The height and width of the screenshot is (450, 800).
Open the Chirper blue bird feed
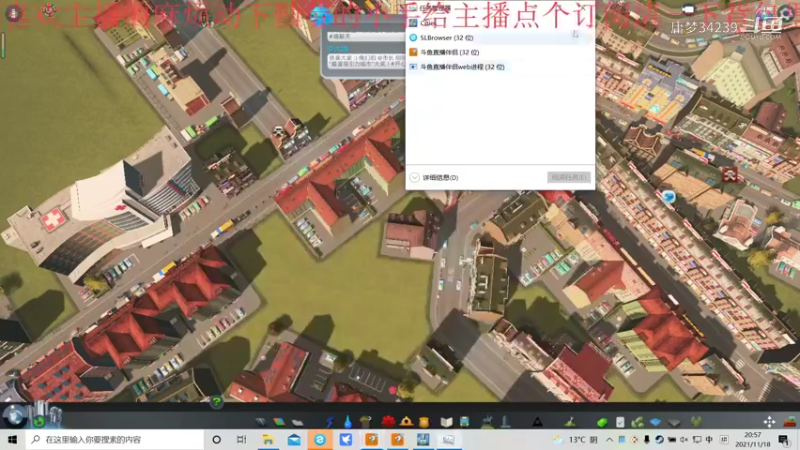coord(320,16)
